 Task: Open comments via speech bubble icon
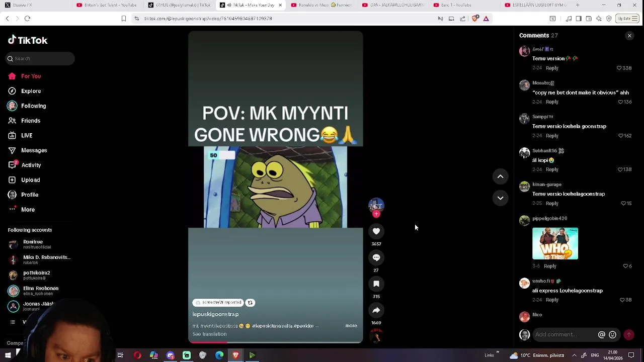click(x=376, y=257)
